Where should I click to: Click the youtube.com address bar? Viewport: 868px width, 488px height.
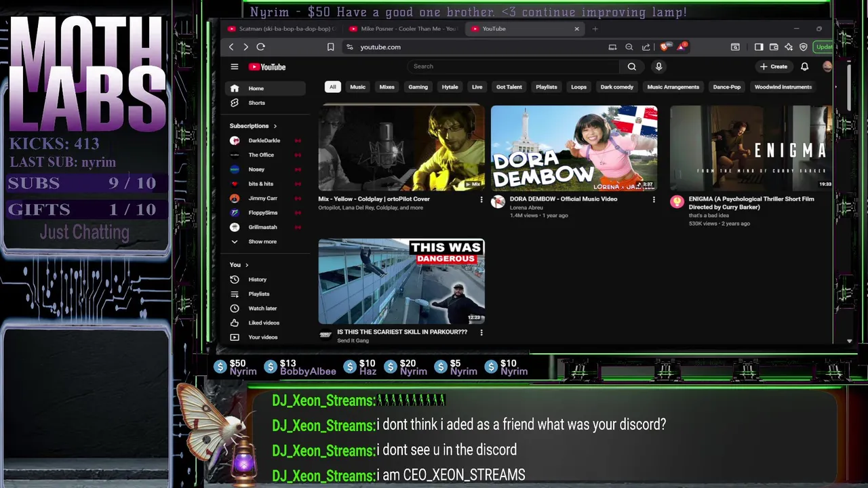pos(475,47)
